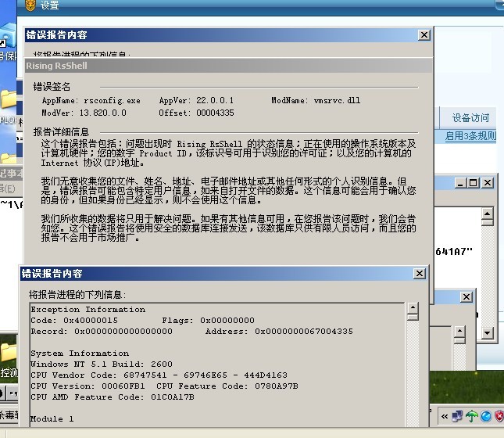Click the 'ModName: vmsrvc.dll' text
Image resolution: width=504 pixels, height=438 pixels.
pyautogui.click(x=316, y=100)
